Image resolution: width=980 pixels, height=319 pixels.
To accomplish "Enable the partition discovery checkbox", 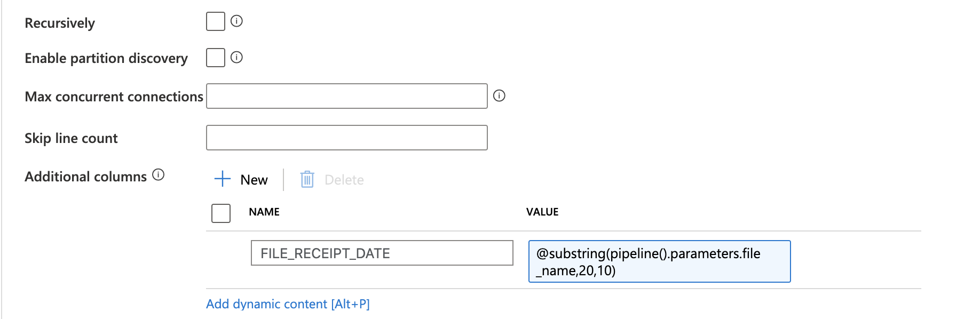I will [x=215, y=57].
